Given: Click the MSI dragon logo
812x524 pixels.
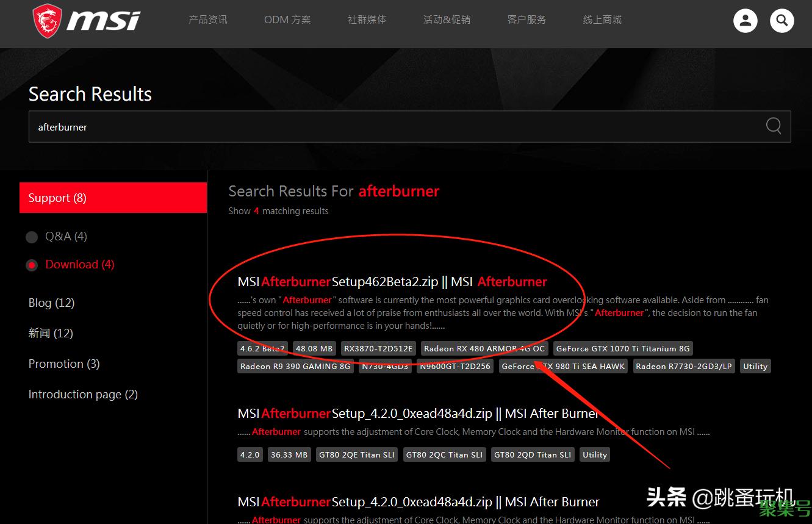Looking at the screenshot, I should tap(87, 21).
